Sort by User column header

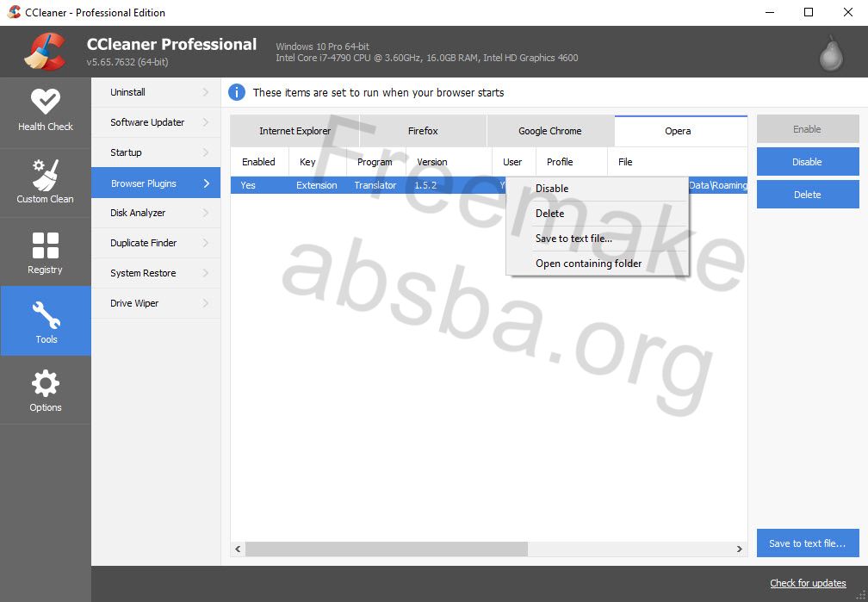click(x=514, y=162)
